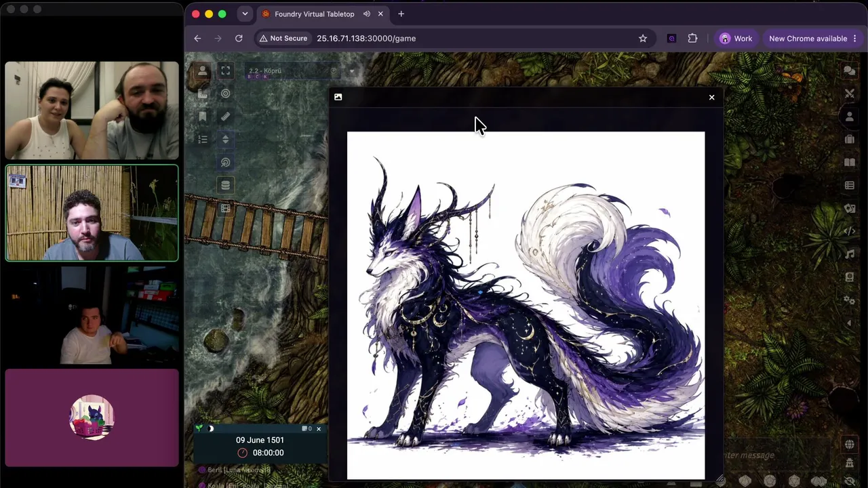Screen dimensions: 868x488
Task: Select the 2.2 - Köprü scene
Action: coord(292,71)
